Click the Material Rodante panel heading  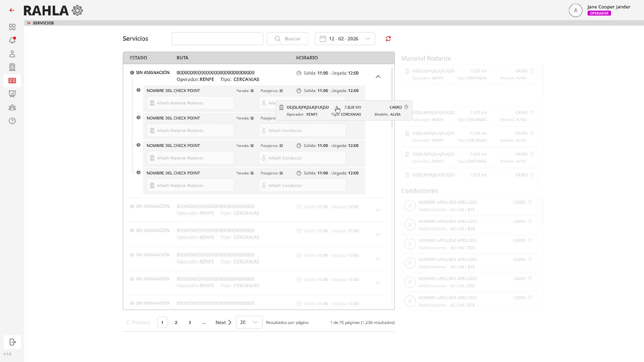[426, 58]
